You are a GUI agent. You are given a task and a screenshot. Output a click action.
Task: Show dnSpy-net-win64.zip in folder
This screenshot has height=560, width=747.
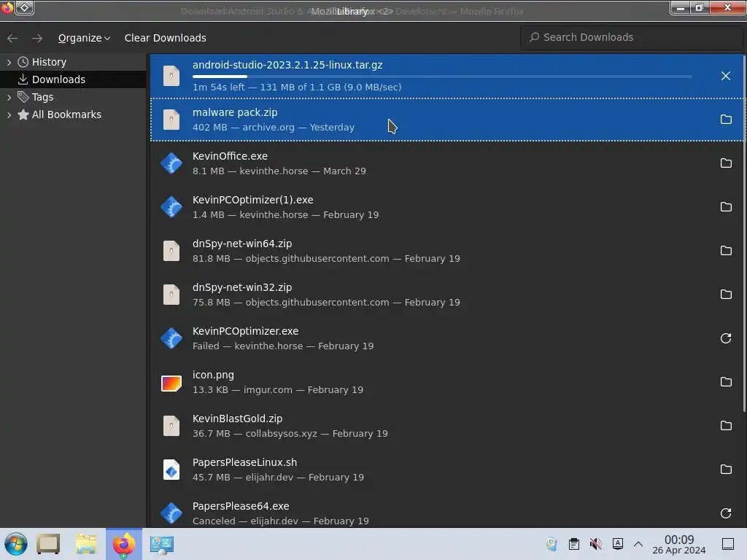725,251
